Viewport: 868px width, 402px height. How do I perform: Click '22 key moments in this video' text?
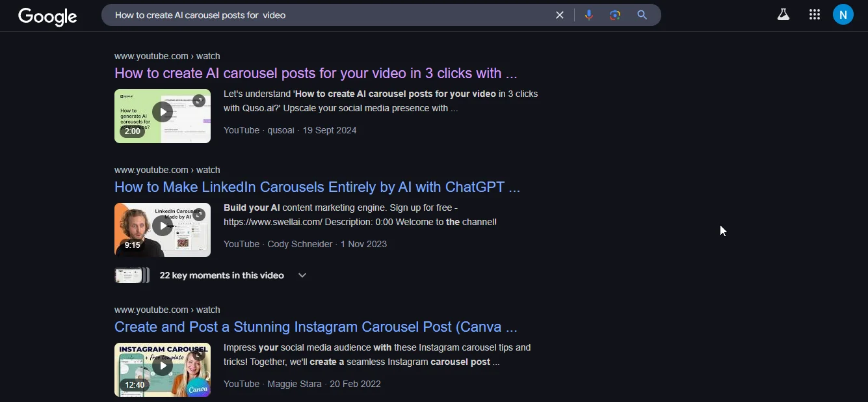coord(222,275)
